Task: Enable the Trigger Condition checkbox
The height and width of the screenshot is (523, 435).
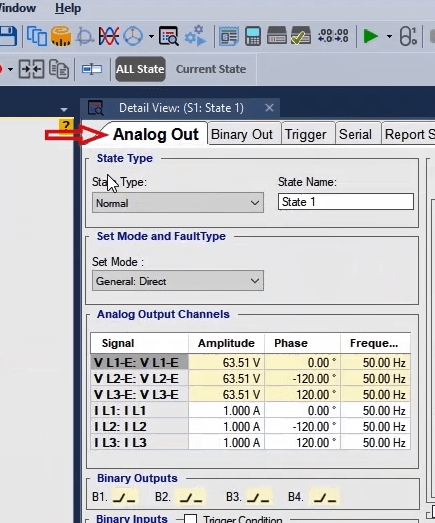Action: pos(190,519)
